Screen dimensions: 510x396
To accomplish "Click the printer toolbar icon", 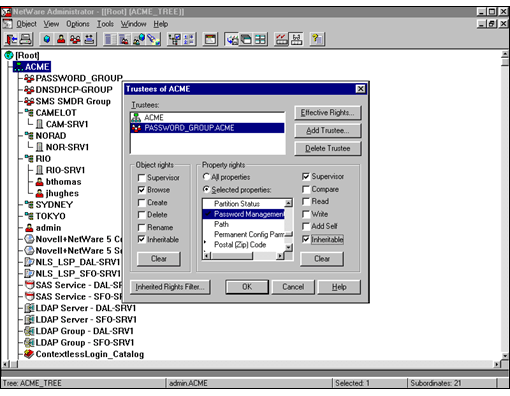I will pyautogui.click(x=26, y=39).
